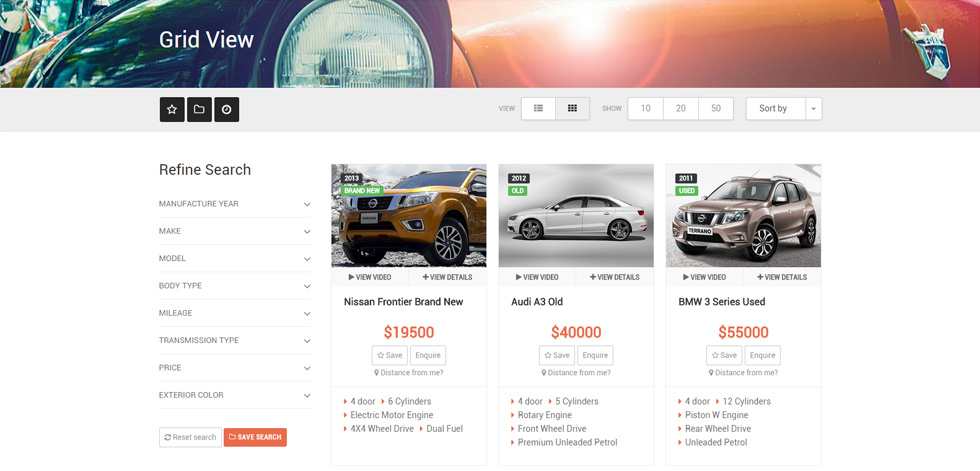Click the $40000 price
The image size is (980, 471).
tap(576, 332)
